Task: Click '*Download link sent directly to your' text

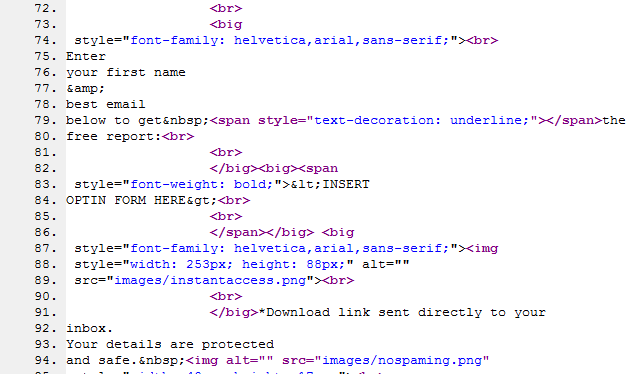Action: pyautogui.click(x=402, y=313)
